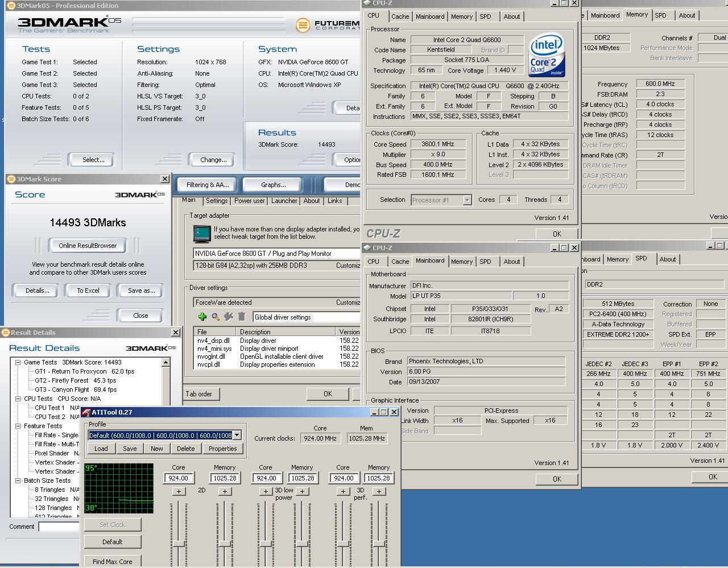Click the magnifier icon in Driver settings
The width and height of the screenshot is (728, 568).
click(216, 317)
